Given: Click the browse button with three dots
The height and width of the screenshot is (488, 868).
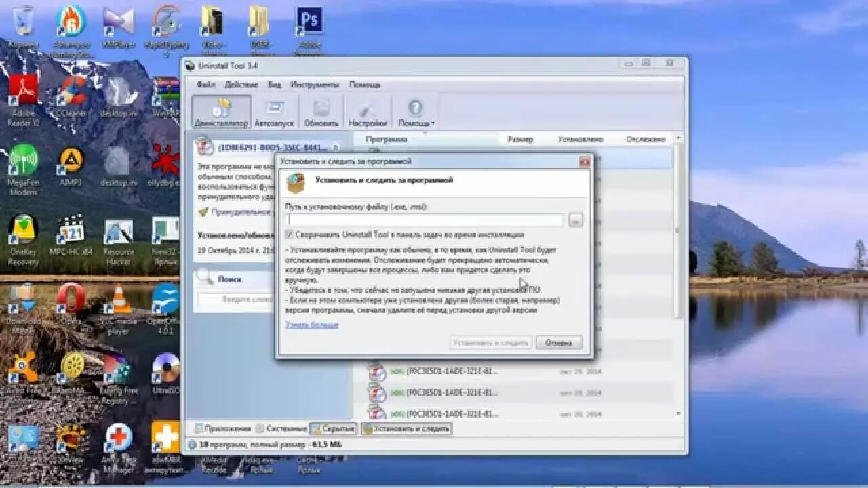Looking at the screenshot, I should (575, 220).
